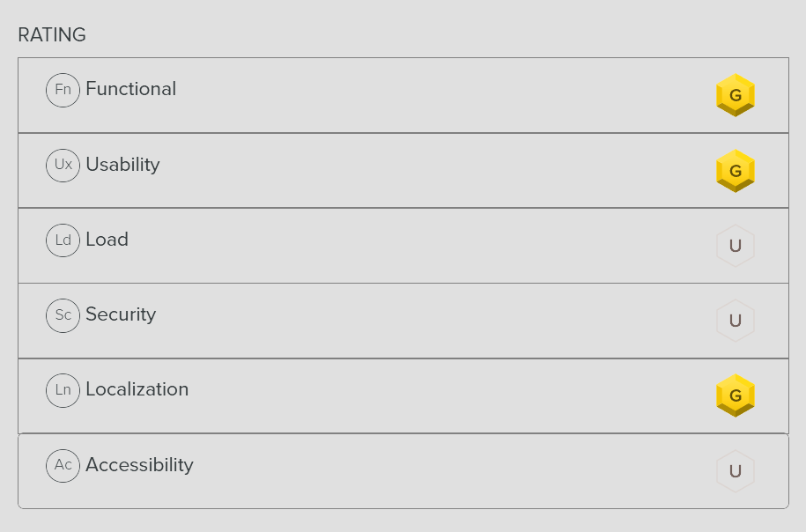Open the Security rating label
The width and height of the screenshot is (806, 532).
(121, 314)
